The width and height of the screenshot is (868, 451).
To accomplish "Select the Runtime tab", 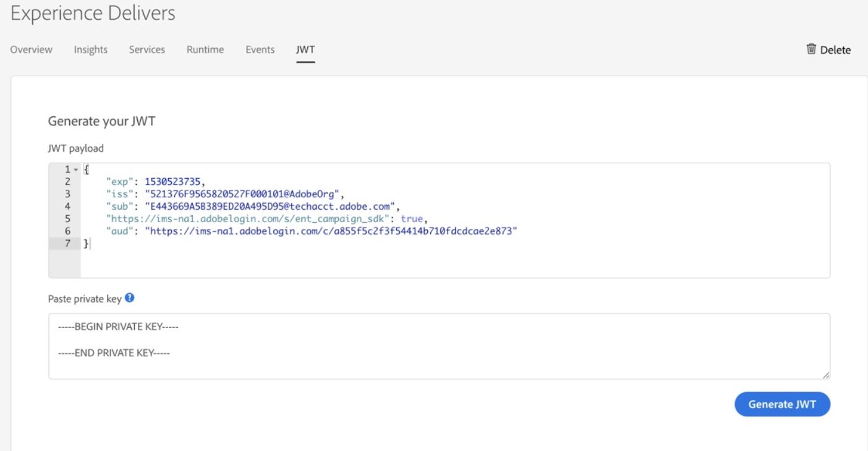I will point(205,49).
